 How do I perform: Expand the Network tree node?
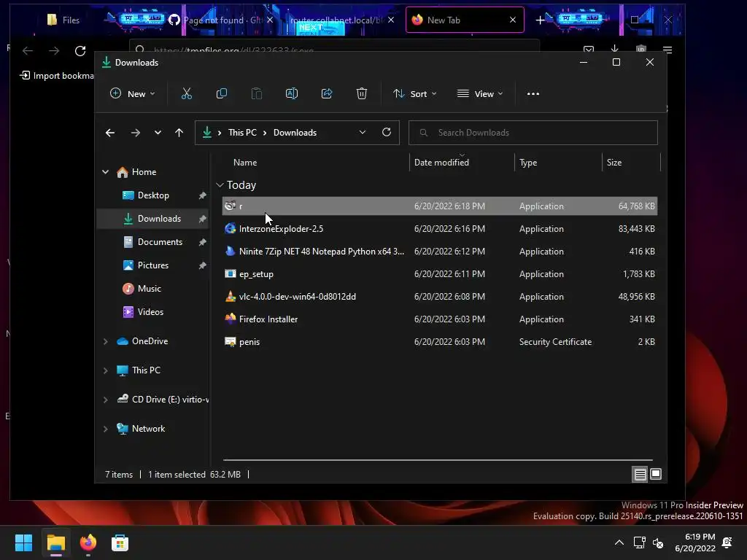click(105, 429)
